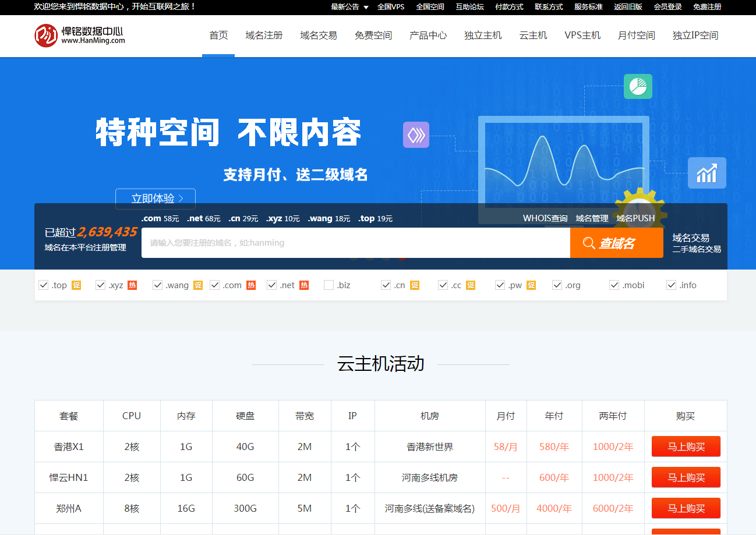Uncheck the .org domain checkbox
756x535 pixels.
(558, 285)
